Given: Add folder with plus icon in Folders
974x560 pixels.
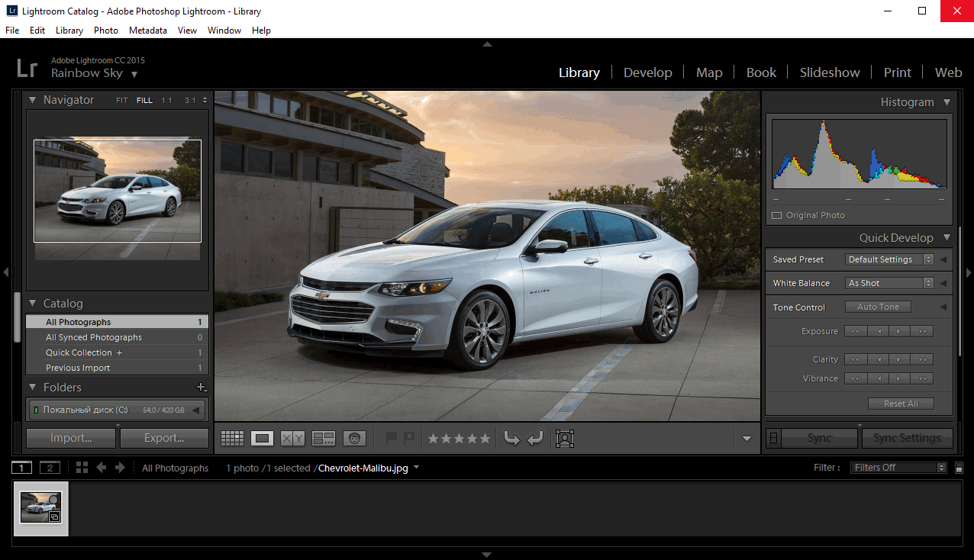Looking at the screenshot, I should point(202,388).
